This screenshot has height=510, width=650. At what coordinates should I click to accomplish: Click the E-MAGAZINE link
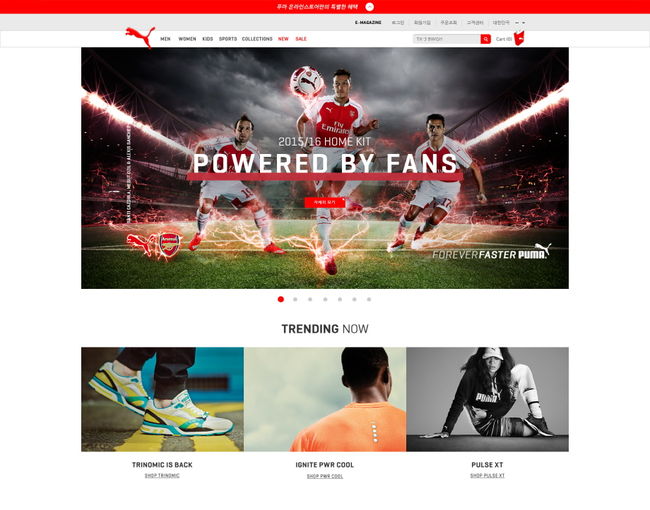[368, 22]
